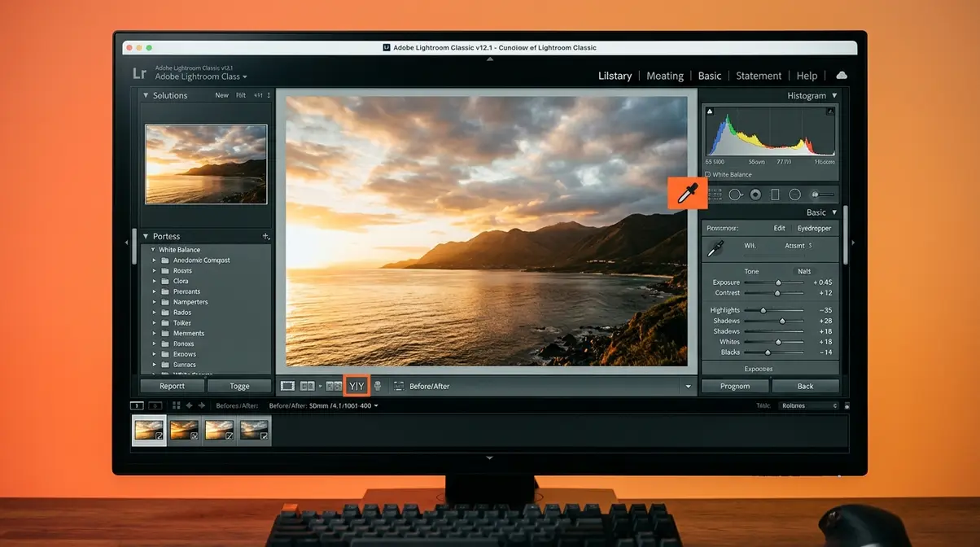
Task: Click the Lr logo
Action: coord(139,73)
